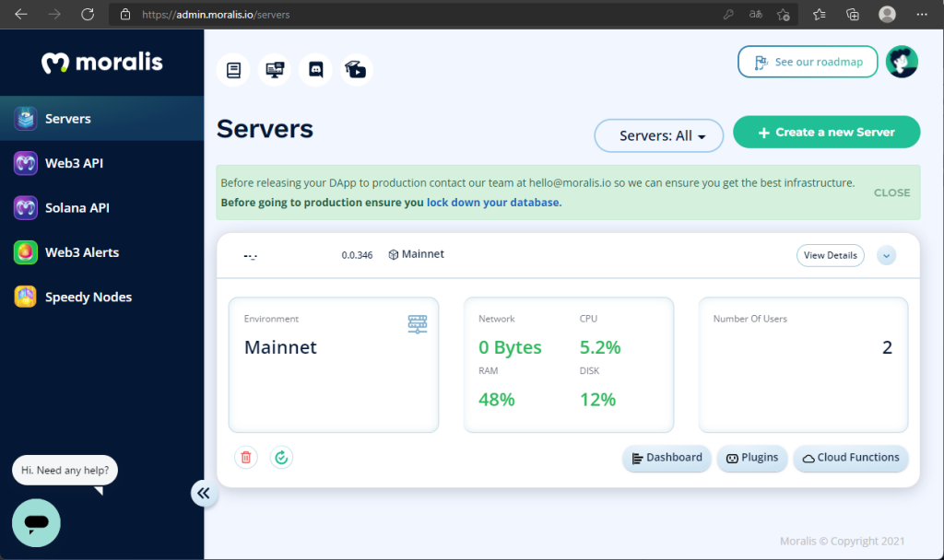Open Web3 Alerts from the sidebar
This screenshot has width=944, height=560.
81,252
